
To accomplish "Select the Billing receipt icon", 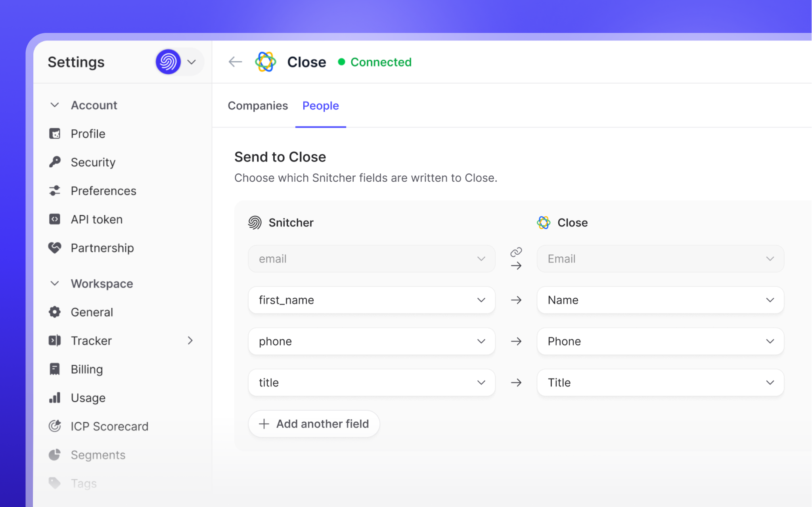I will (55, 369).
